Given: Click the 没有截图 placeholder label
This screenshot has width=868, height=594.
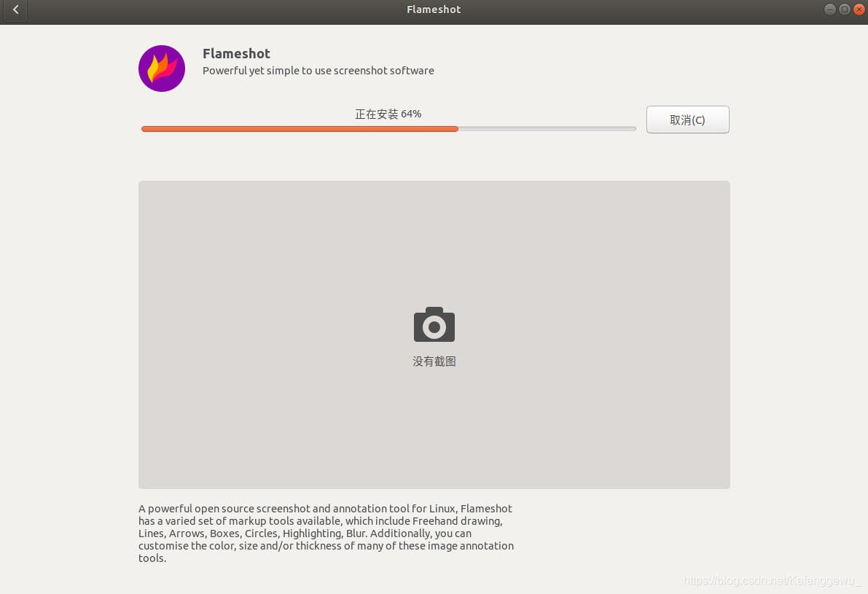Looking at the screenshot, I should tap(434, 362).
